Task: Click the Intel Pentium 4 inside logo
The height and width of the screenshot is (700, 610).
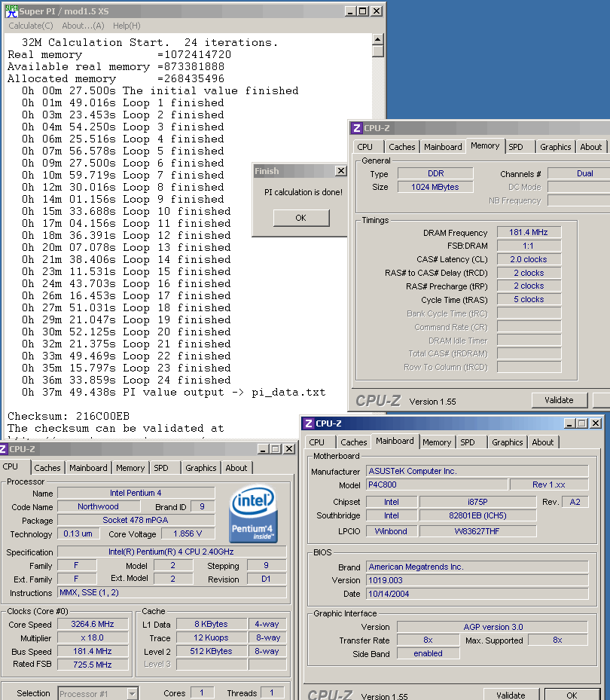Action: [x=253, y=514]
